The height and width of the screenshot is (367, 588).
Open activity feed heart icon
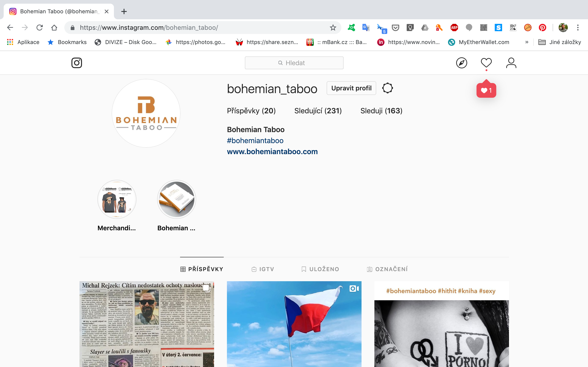486,63
